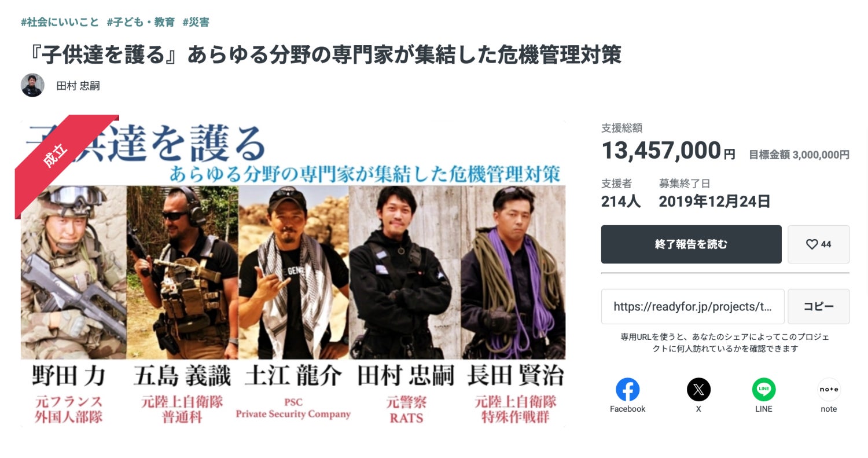The width and height of the screenshot is (868, 458).
Task: Click 長田 賢治 photo in banner
Action: (x=513, y=272)
